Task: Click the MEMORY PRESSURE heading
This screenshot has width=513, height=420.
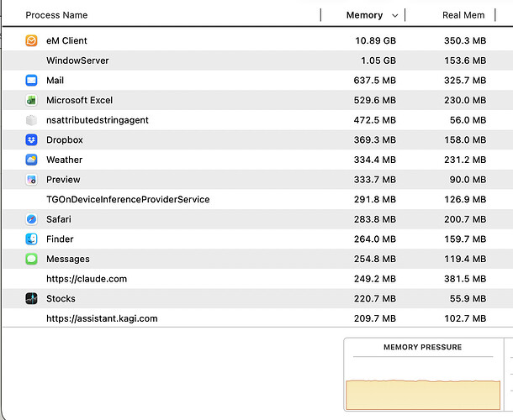Action: (x=423, y=347)
